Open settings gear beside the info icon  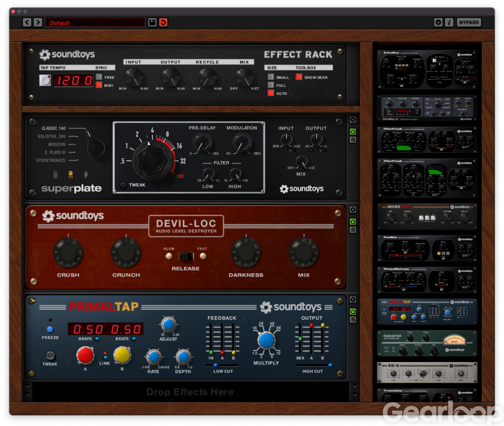pos(438,22)
